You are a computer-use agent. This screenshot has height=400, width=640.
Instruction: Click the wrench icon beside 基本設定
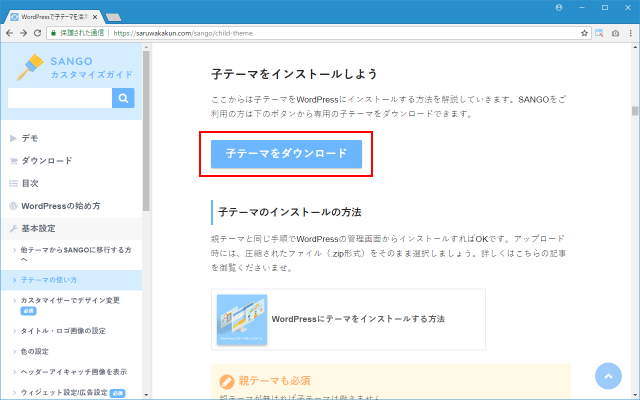(13, 229)
